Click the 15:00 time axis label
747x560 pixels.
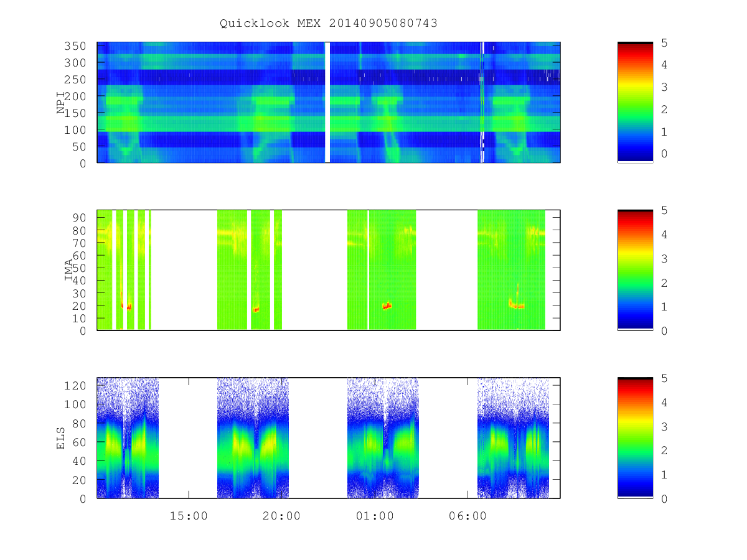pyautogui.click(x=189, y=516)
